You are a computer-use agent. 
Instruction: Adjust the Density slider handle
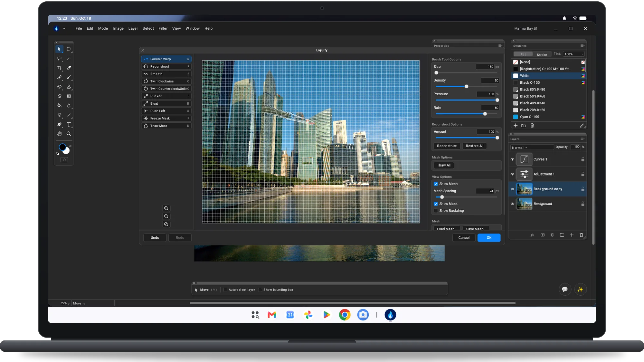tap(466, 87)
